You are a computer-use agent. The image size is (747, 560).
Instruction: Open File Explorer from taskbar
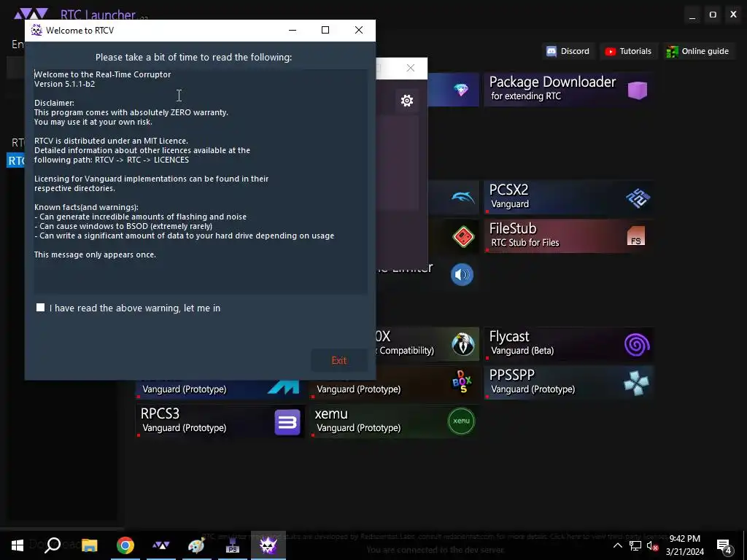pyautogui.click(x=89, y=545)
